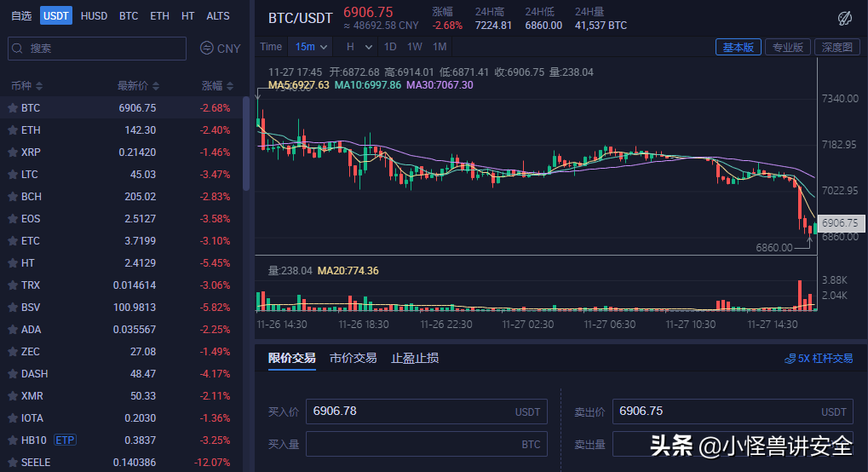Image resolution: width=868 pixels, height=472 pixels.
Task: Click the search magnifier icon
Action: 17,49
